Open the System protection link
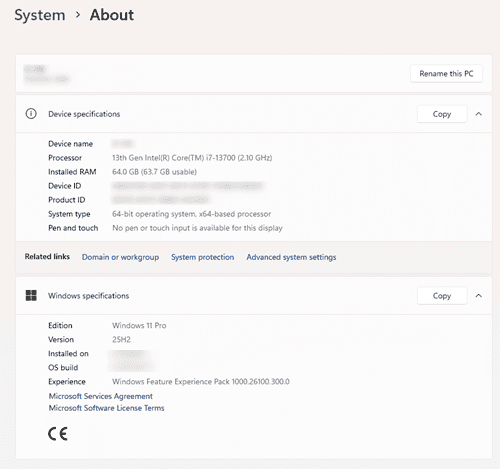This screenshot has width=500, height=469. point(203,257)
